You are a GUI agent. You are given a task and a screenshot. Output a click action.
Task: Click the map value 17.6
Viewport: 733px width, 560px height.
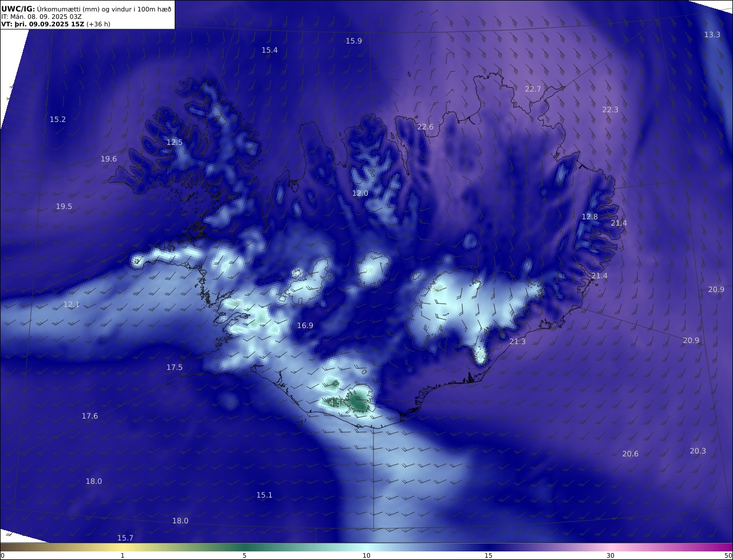click(x=90, y=416)
